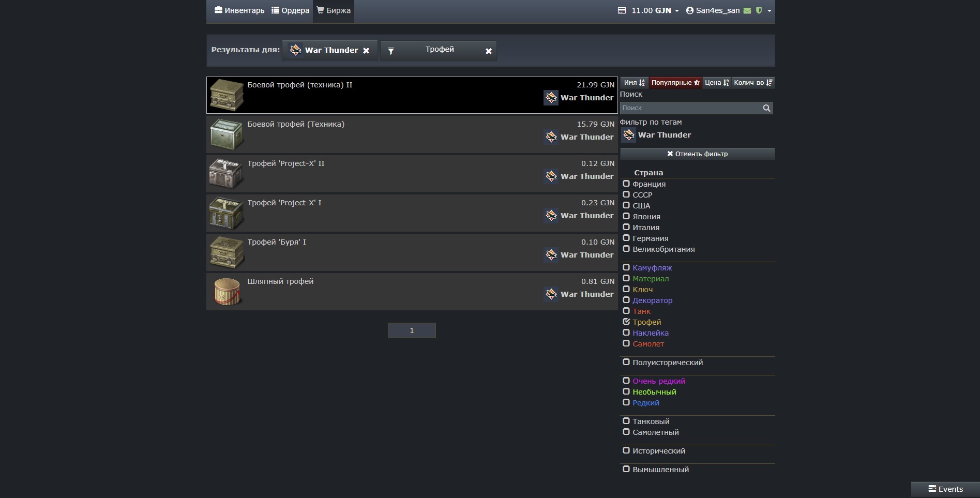
Task: Remove the War Thunder filter tag
Action: [x=366, y=51]
